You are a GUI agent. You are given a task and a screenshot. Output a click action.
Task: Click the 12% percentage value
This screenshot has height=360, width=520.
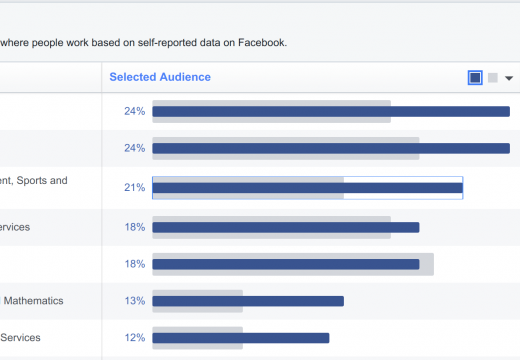pos(135,337)
